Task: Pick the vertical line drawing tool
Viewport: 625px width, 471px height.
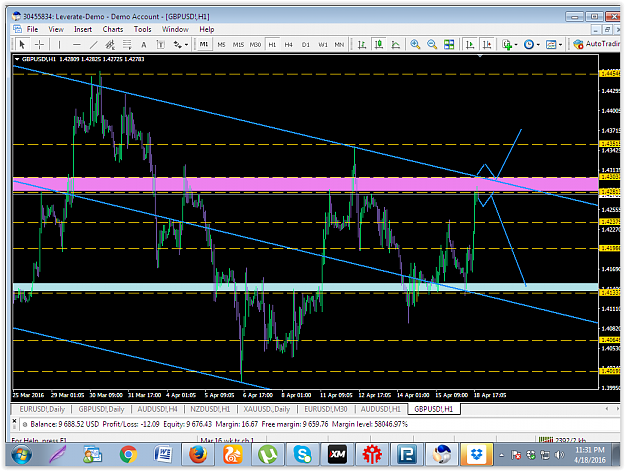Action: click(59, 45)
